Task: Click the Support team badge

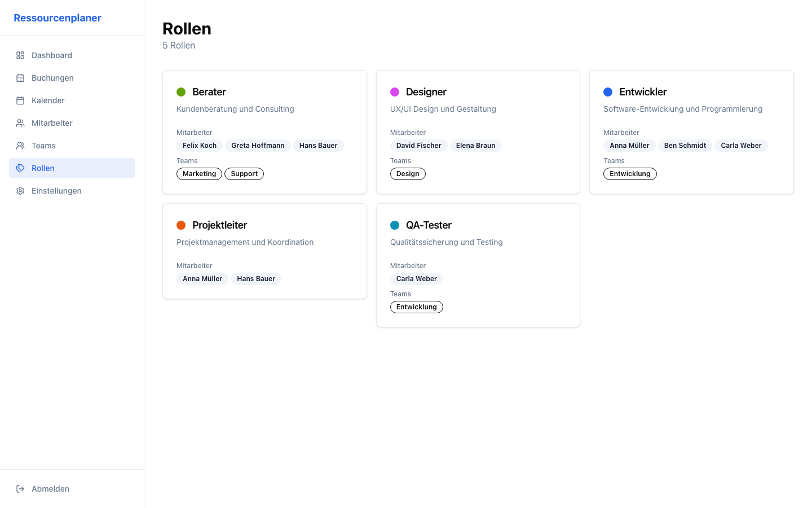Action: click(x=244, y=174)
